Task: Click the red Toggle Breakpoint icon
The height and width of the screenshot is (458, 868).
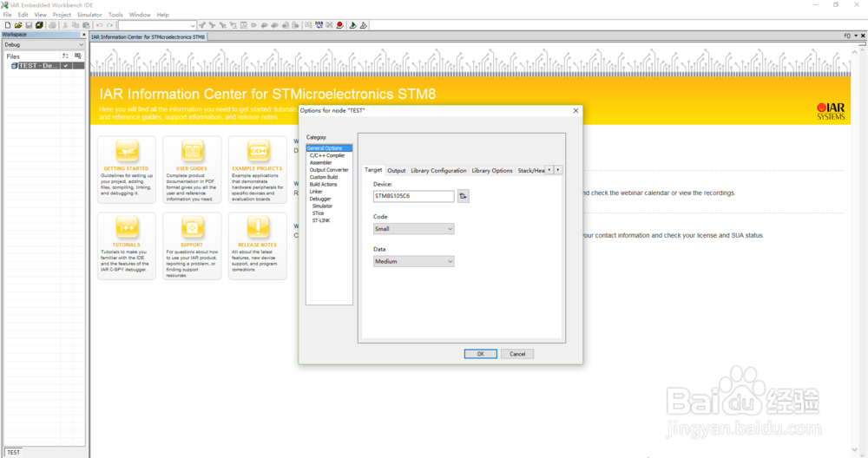Action: (x=340, y=25)
